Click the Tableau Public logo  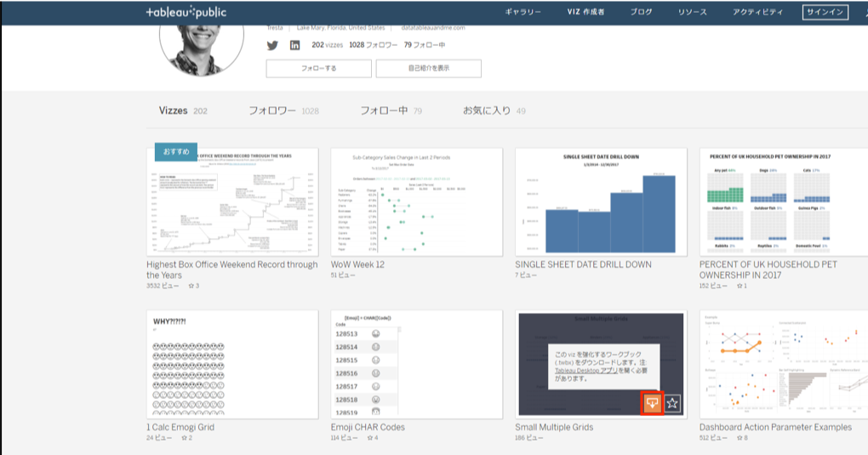[186, 12]
